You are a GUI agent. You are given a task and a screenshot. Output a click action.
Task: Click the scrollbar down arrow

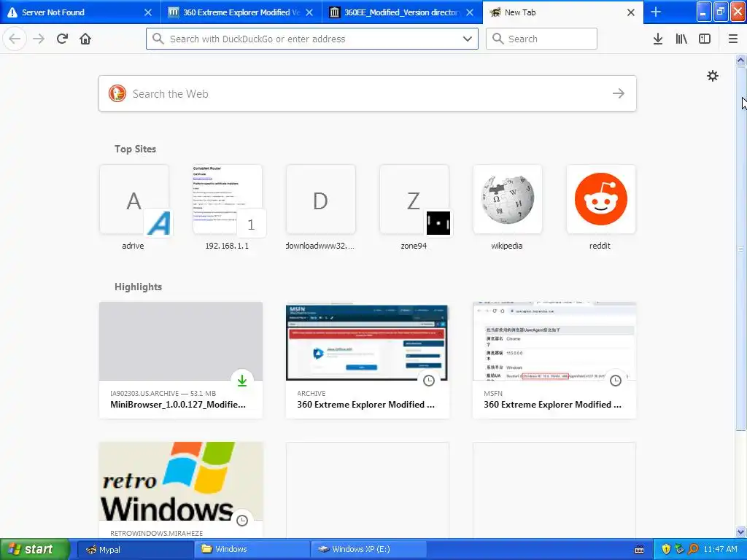(x=740, y=532)
